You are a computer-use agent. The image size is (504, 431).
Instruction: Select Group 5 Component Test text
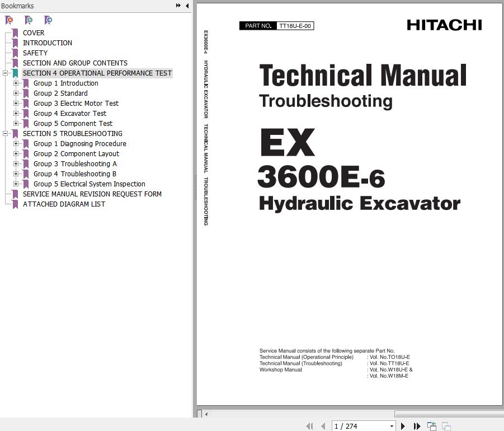73,124
